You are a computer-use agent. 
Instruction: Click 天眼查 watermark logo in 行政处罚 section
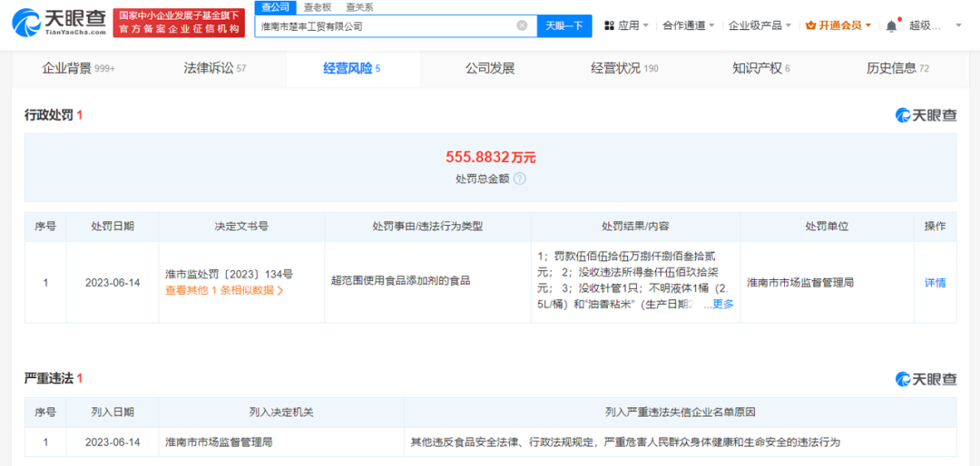pyautogui.click(x=926, y=115)
